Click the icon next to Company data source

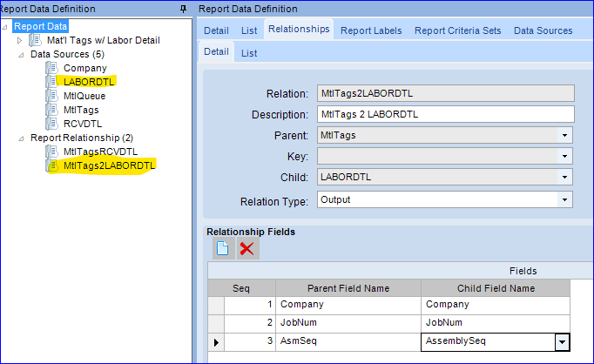[x=52, y=68]
